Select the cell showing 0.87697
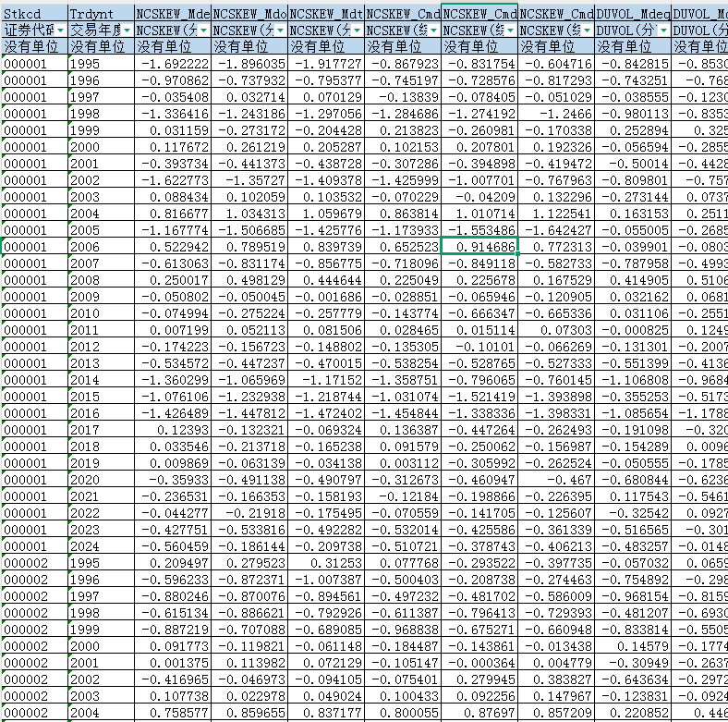Image resolution: width=728 pixels, height=722 pixels. (479, 711)
